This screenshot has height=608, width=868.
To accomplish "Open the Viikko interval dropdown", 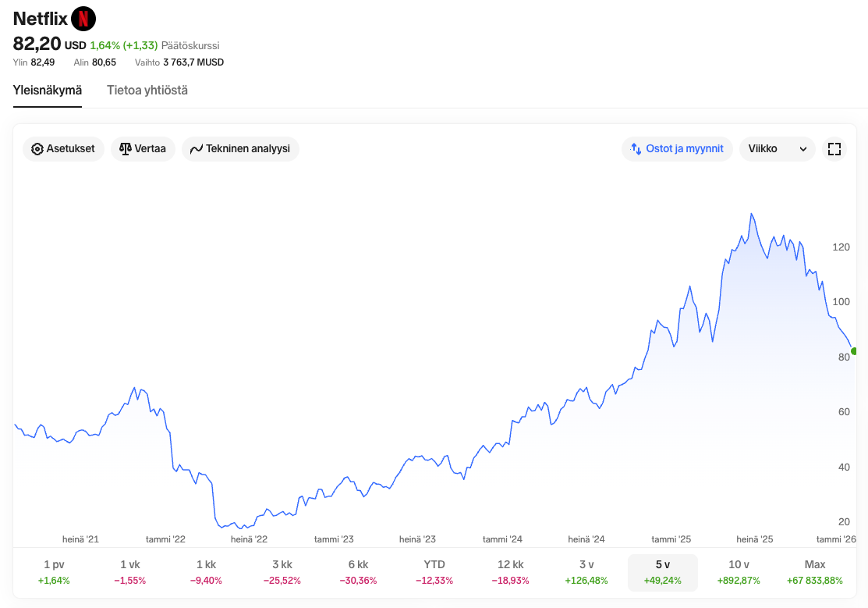I will point(778,149).
